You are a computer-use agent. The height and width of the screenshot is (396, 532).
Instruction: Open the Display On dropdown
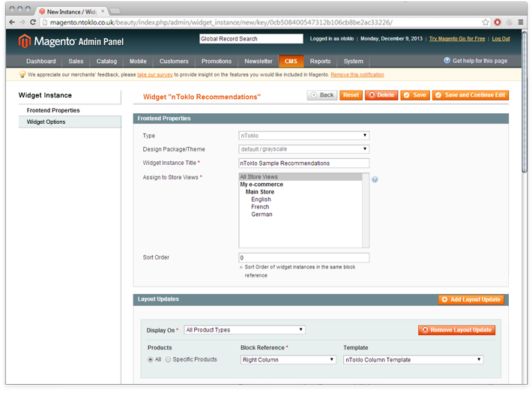tap(244, 330)
